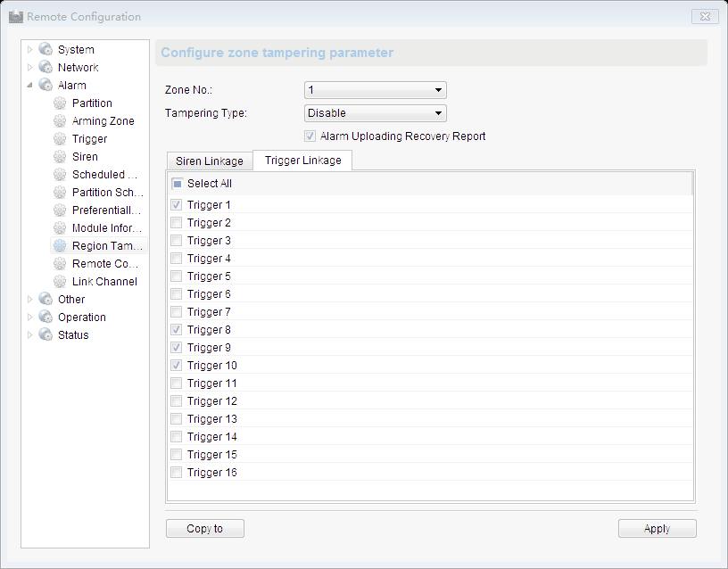Click the Network gear icon
Screen dimensions: 728x569
coord(45,67)
